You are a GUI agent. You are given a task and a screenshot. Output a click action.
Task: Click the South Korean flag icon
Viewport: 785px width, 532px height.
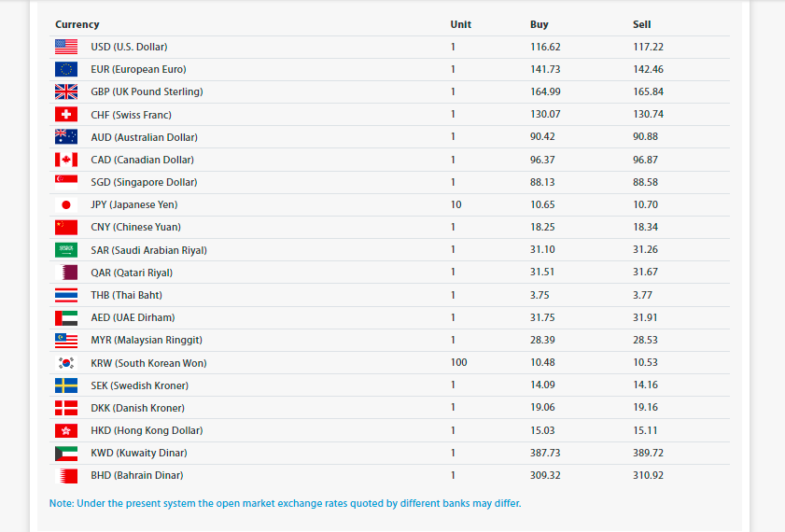point(66,363)
